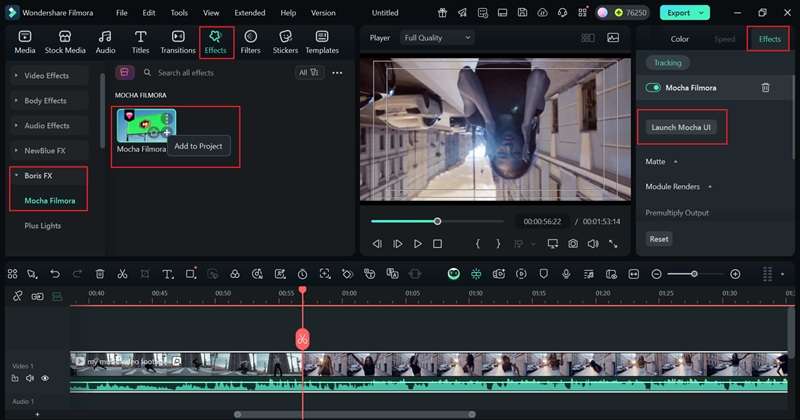Delete selected clip with the trash icon
Image resolution: width=800 pixels, height=420 pixels.
coord(100,274)
